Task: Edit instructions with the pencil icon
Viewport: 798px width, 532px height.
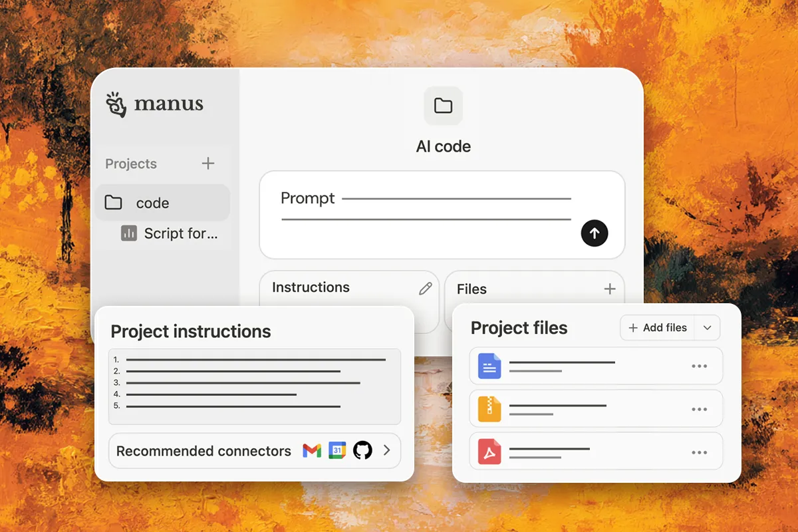Action: (425, 288)
